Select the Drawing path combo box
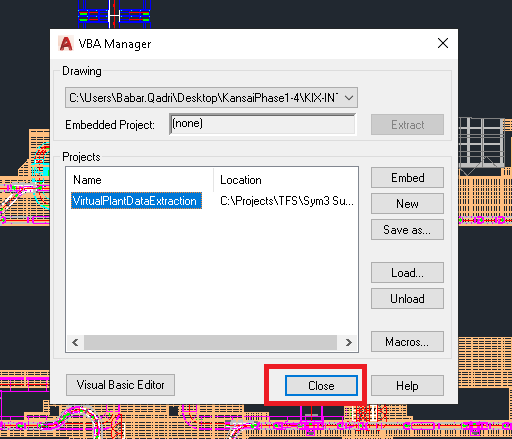 pos(211,98)
